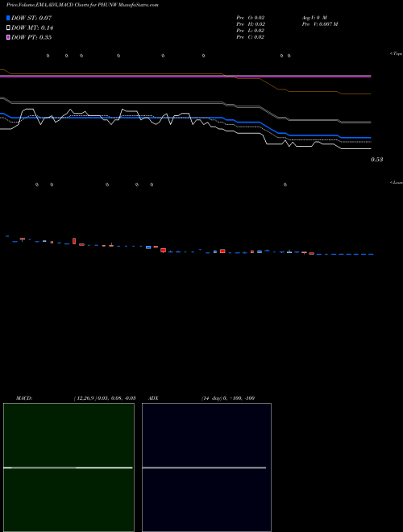Select the 'DOW ST: 0.07' legend text

tap(31, 18)
